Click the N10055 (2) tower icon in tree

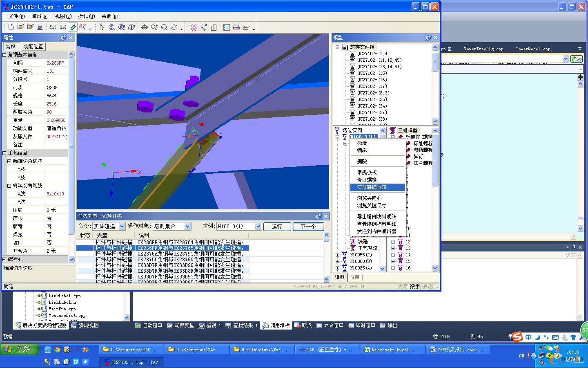[345, 255]
